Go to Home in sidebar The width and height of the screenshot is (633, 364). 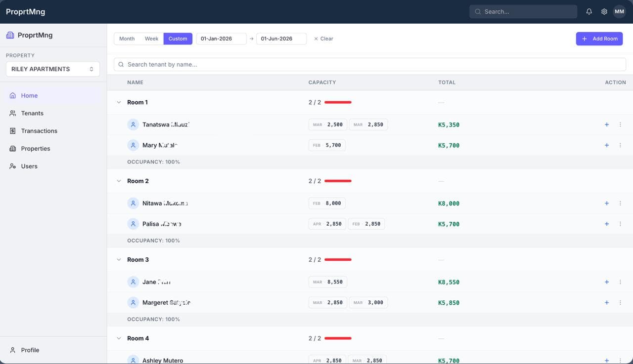(x=53, y=95)
